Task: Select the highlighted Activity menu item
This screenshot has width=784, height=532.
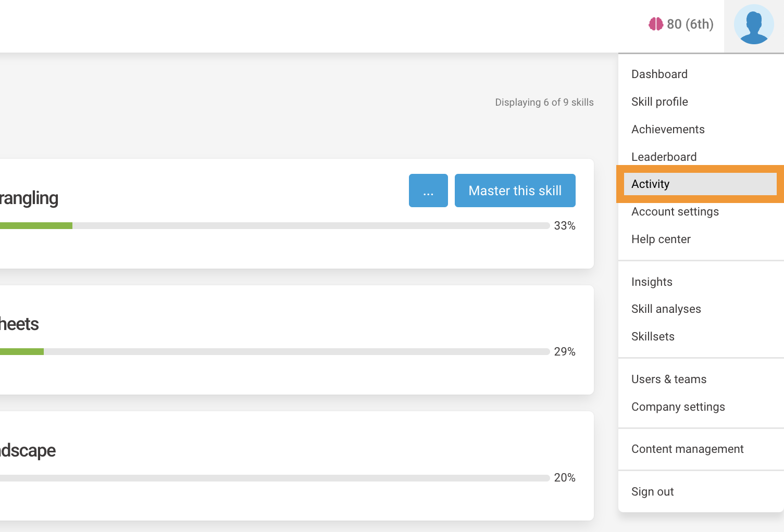Action: click(650, 184)
